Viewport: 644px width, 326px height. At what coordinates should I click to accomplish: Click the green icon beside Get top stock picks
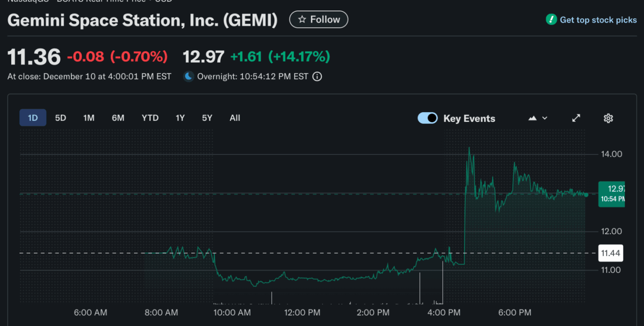coord(551,20)
